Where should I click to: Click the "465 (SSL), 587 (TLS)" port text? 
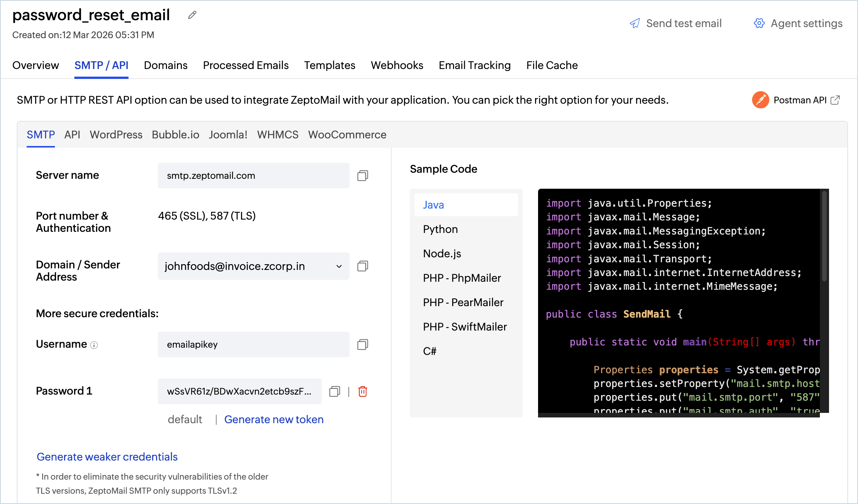(207, 216)
